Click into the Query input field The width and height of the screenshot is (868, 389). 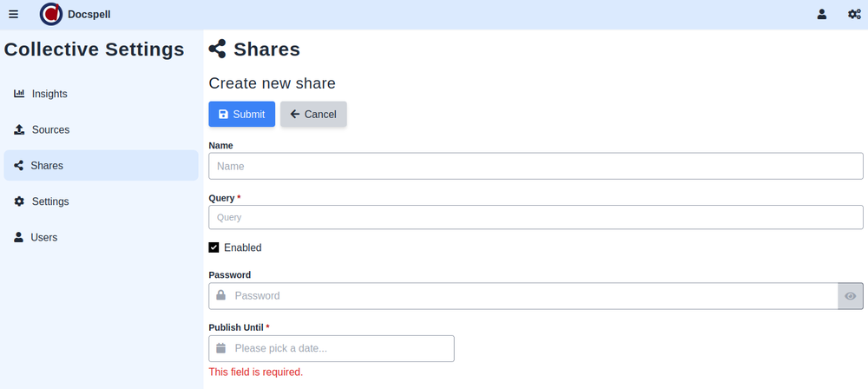[536, 217]
